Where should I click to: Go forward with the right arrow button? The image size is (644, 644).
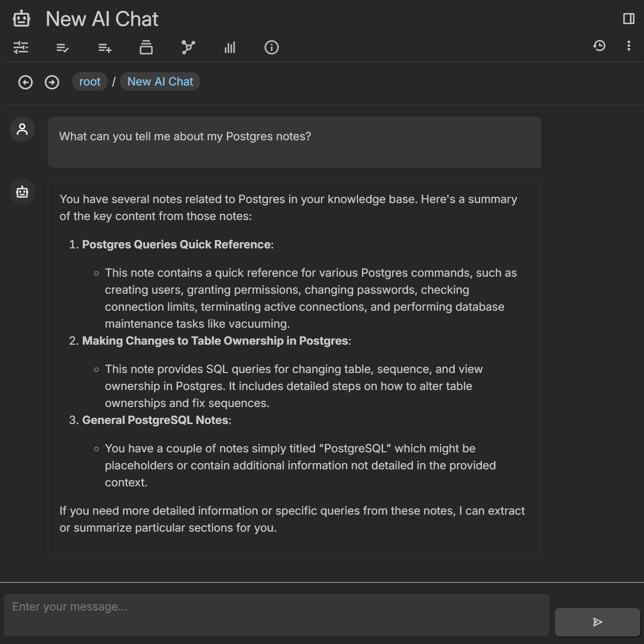click(x=52, y=82)
